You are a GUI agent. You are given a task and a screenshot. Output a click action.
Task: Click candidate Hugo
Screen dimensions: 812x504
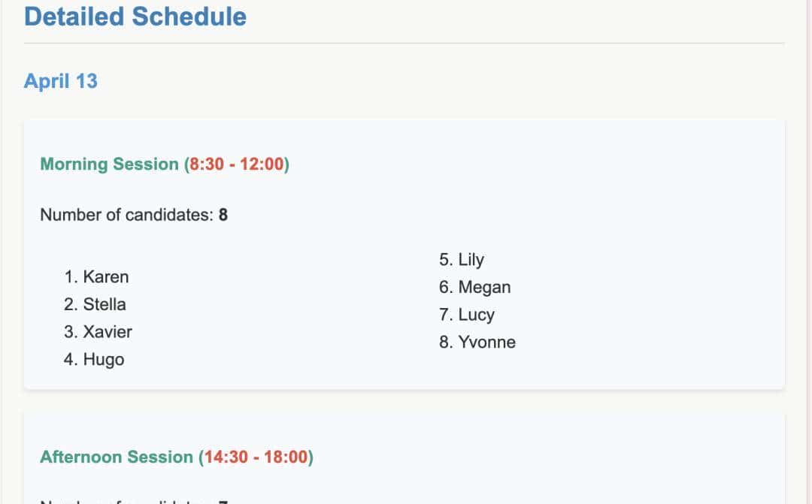(x=104, y=360)
